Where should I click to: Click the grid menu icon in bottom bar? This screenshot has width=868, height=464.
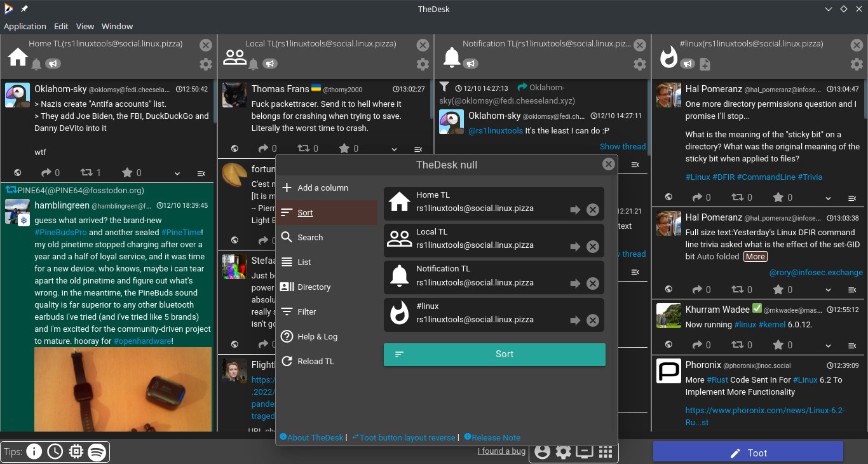[606, 452]
